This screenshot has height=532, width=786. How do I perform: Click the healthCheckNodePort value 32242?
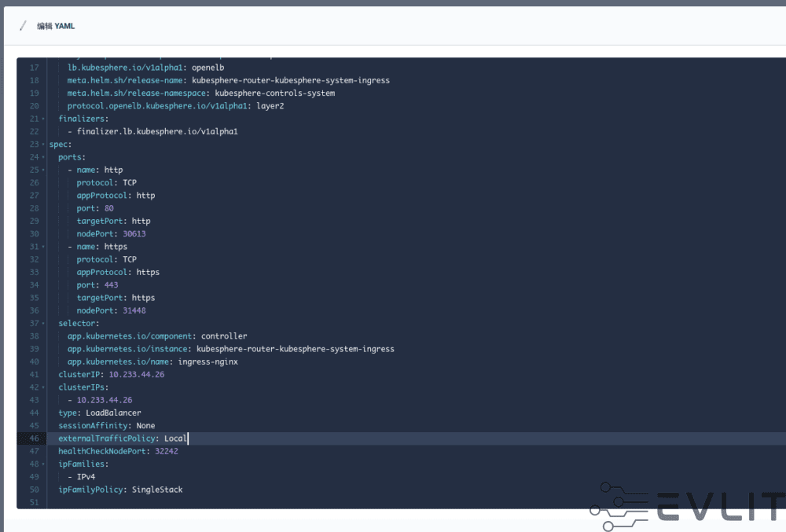166,451
